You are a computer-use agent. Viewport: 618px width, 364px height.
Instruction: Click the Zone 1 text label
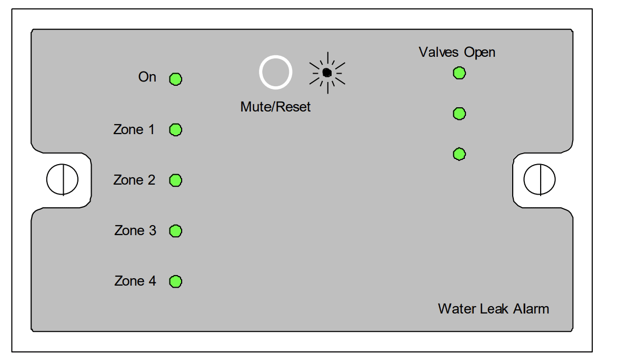tap(134, 129)
